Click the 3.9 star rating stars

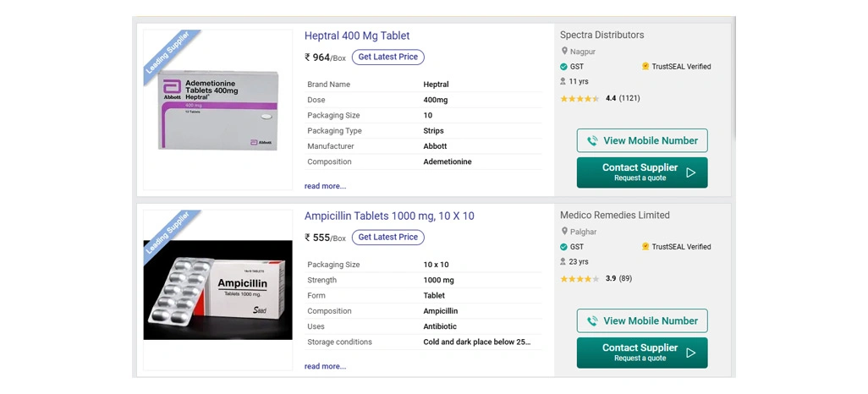point(580,279)
